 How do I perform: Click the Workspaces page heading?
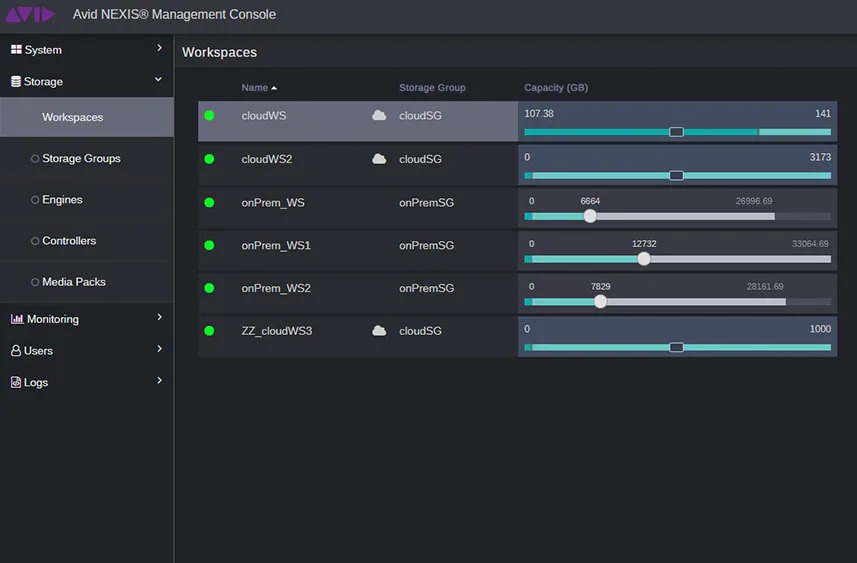(x=219, y=52)
